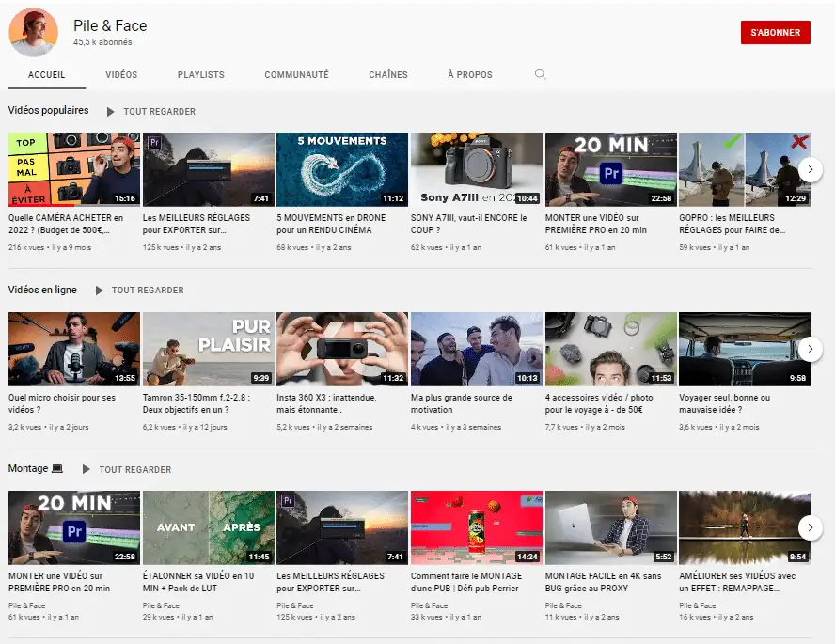Open the À propos tab
Viewport: 835px width, 644px height.
tap(470, 75)
